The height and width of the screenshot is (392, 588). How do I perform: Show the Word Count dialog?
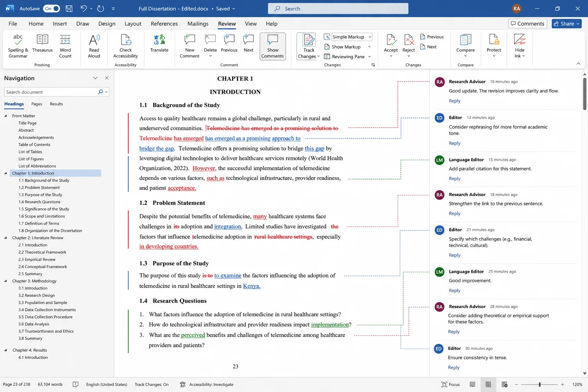(65, 46)
